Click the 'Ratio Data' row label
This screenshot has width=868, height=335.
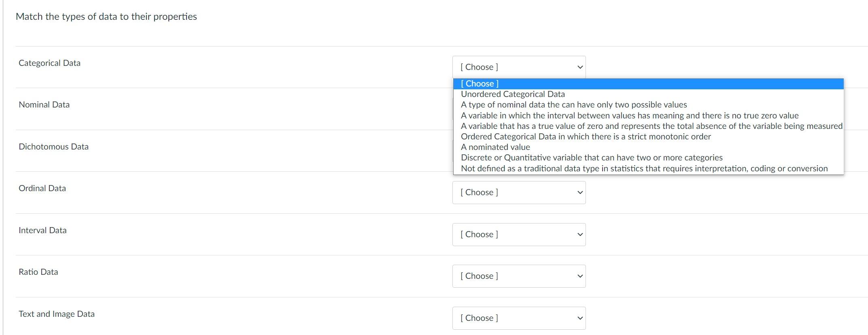tap(38, 272)
